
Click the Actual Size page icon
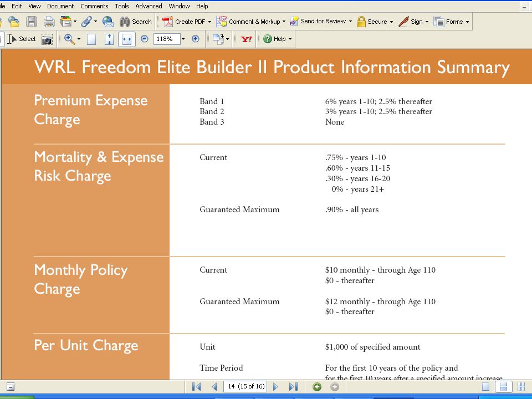91,39
